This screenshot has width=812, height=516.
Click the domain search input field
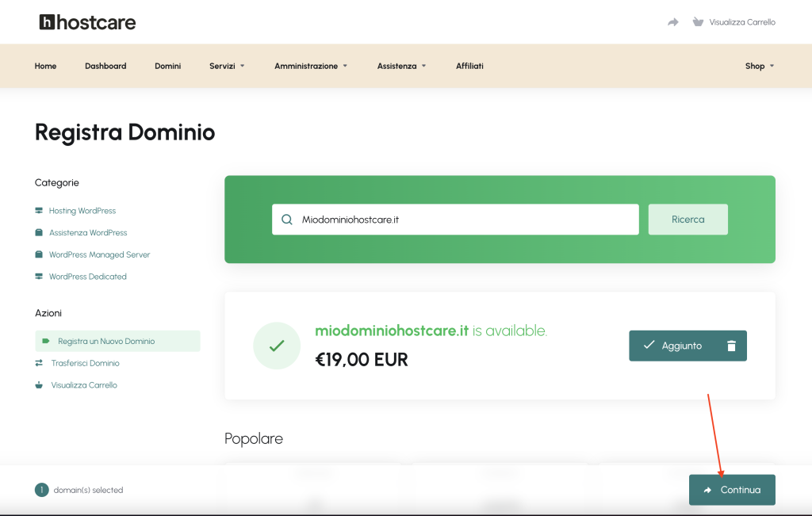point(455,220)
